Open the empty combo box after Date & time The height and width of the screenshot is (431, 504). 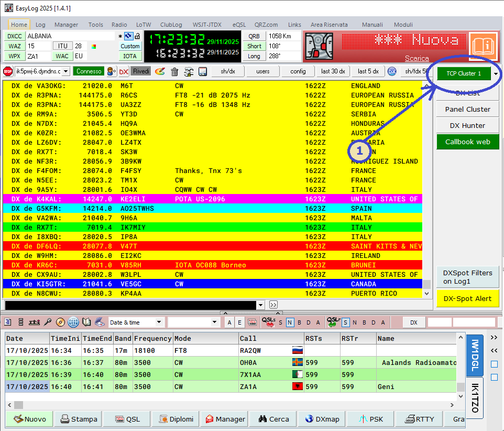click(193, 322)
